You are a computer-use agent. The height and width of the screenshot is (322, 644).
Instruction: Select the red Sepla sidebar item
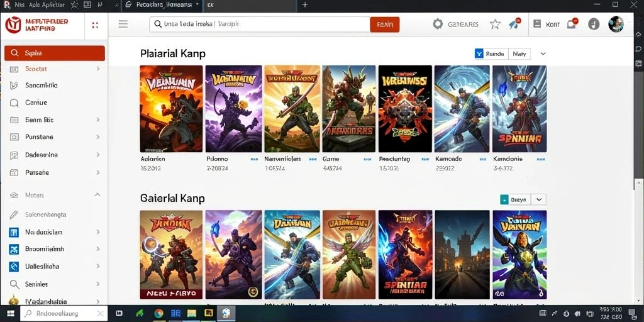tap(55, 53)
